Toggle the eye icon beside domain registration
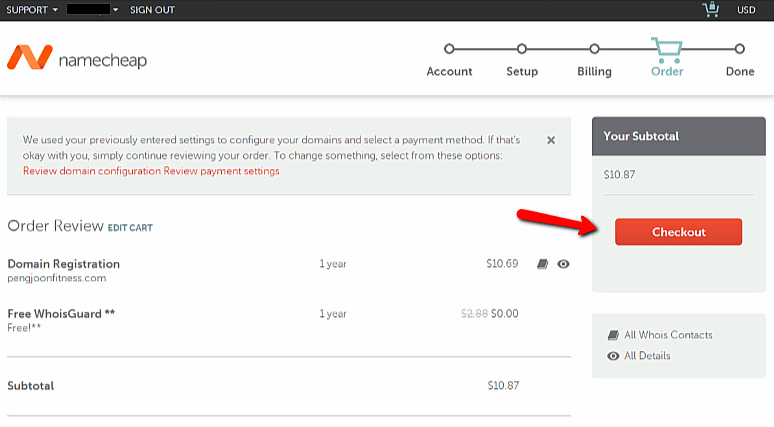Viewport: 774px width, 427px height. 563,264
